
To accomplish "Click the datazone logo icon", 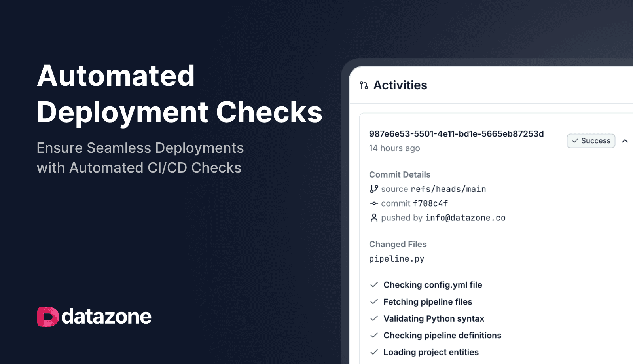I will [48, 317].
